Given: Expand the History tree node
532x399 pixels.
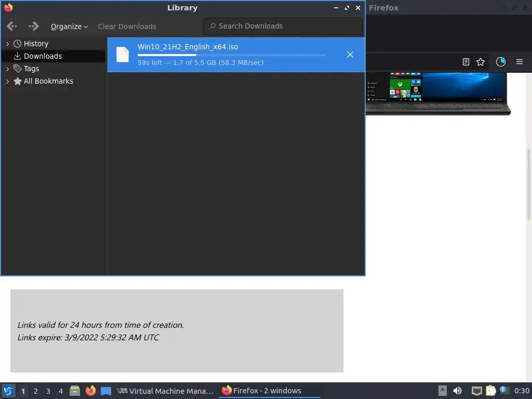Looking at the screenshot, I should [x=7, y=44].
